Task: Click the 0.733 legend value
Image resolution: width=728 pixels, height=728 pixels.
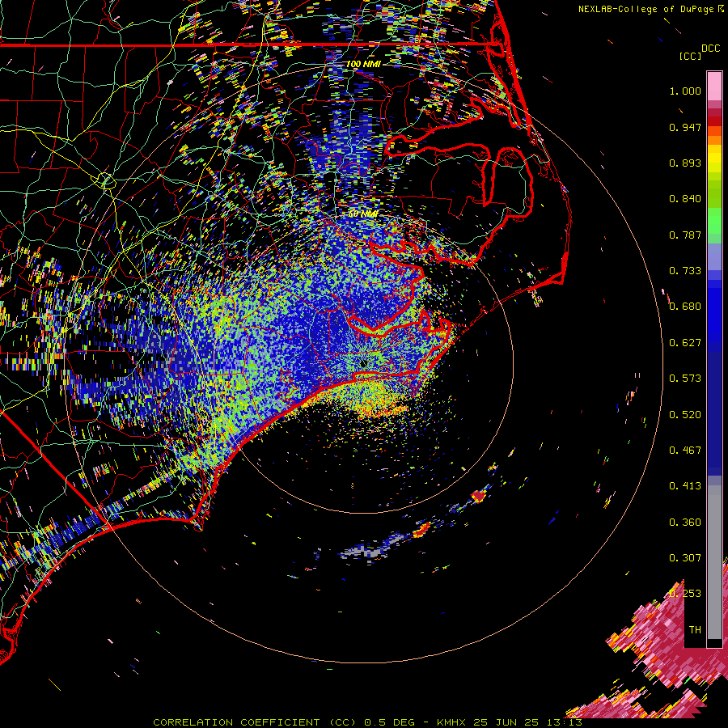Action: tap(685, 271)
